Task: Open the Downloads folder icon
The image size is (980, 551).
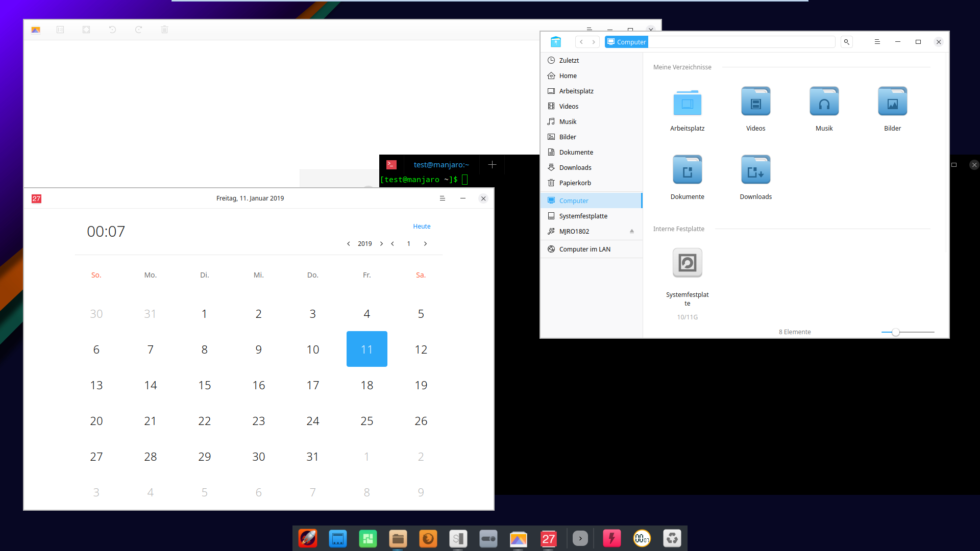Action: [755, 170]
